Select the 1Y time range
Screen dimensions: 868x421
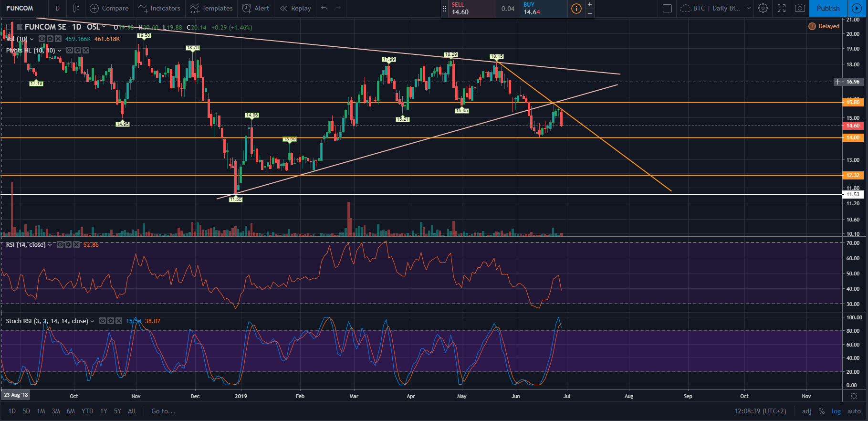[x=104, y=411]
